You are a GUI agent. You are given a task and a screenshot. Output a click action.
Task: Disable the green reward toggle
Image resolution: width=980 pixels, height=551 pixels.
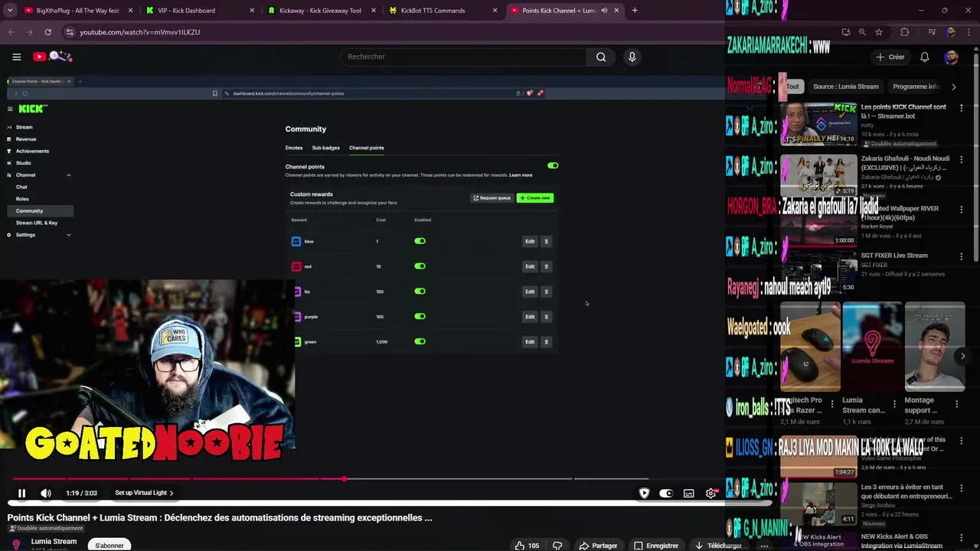point(420,341)
